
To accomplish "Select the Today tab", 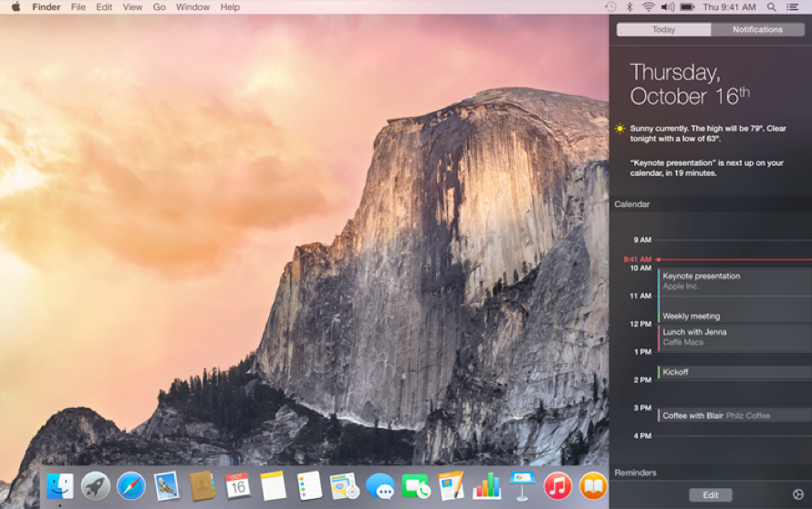I will [663, 29].
